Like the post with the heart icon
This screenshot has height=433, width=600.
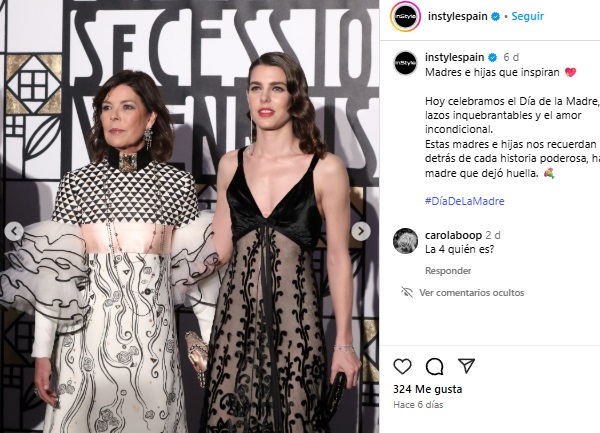tap(402, 366)
